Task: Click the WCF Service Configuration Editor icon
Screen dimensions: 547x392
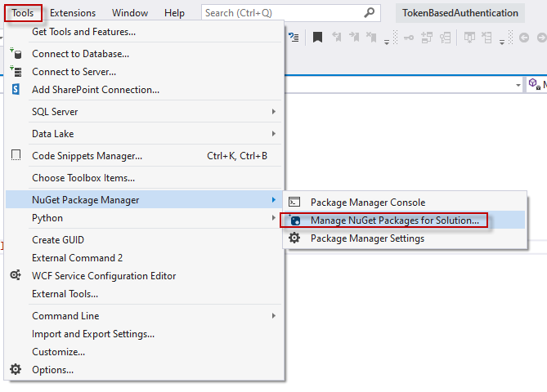Action: click(16, 276)
